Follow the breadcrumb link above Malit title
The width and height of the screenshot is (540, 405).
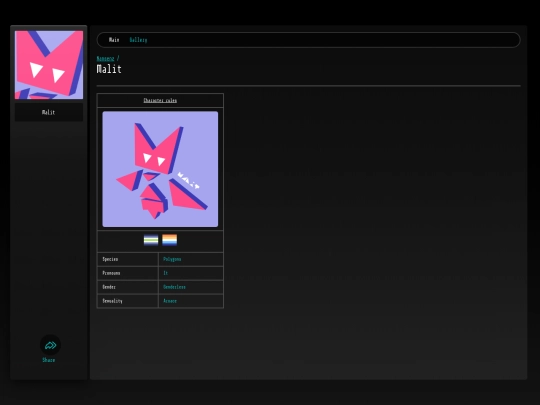click(105, 59)
